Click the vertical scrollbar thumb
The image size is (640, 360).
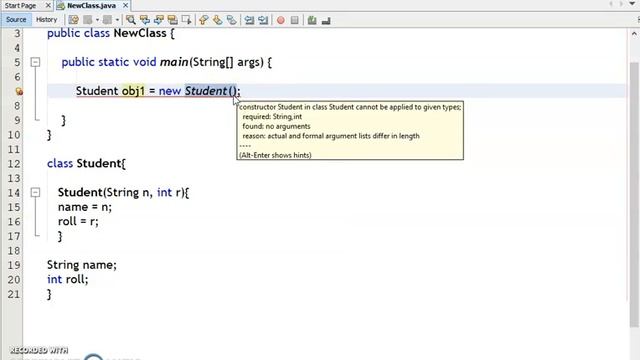[633, 194]
